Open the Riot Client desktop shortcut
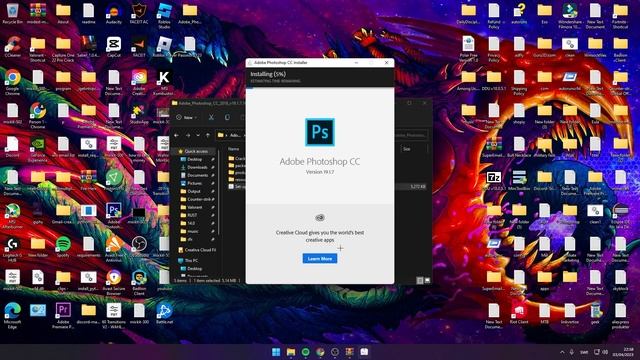 pos(519,313)
